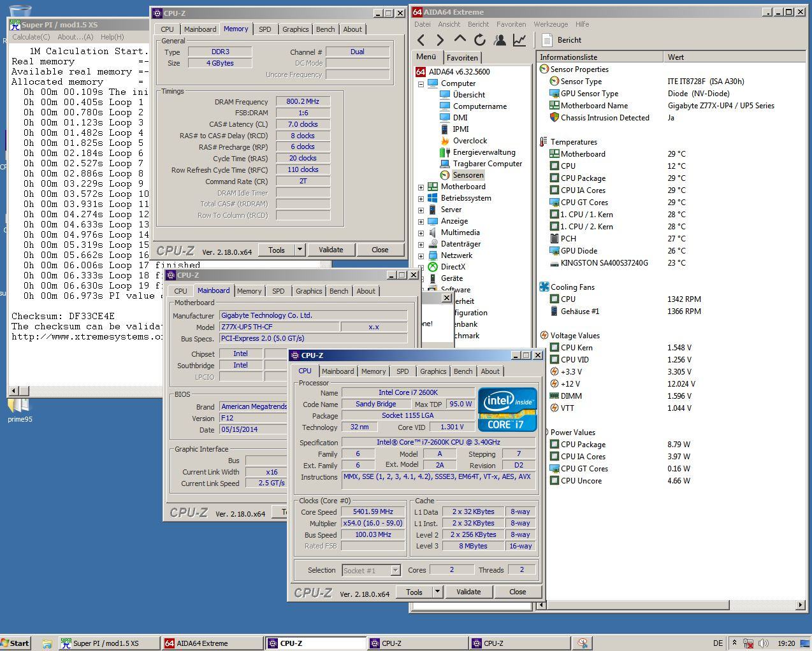
Task: Click Validate button in CPU-Z processor window
Action: pos(468,592)
